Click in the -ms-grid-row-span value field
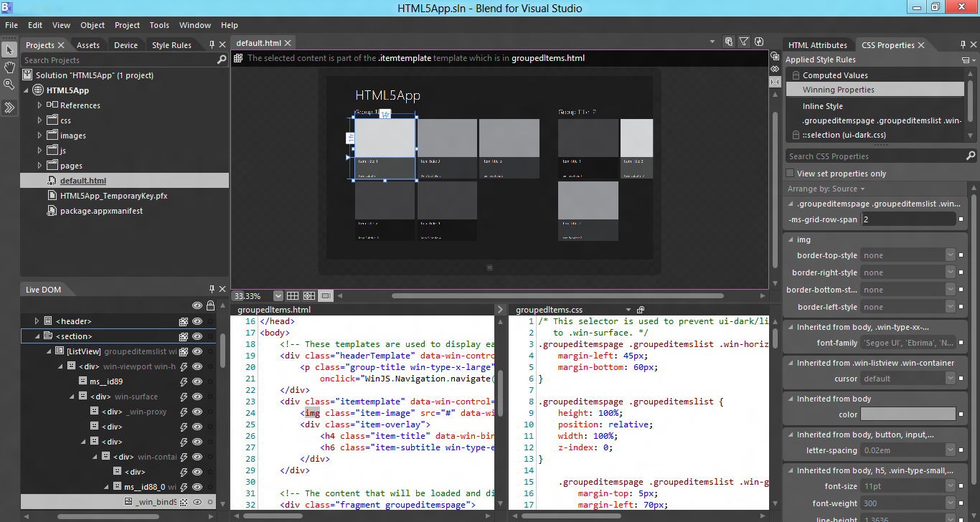980x522 pixels. coord(908,219)
